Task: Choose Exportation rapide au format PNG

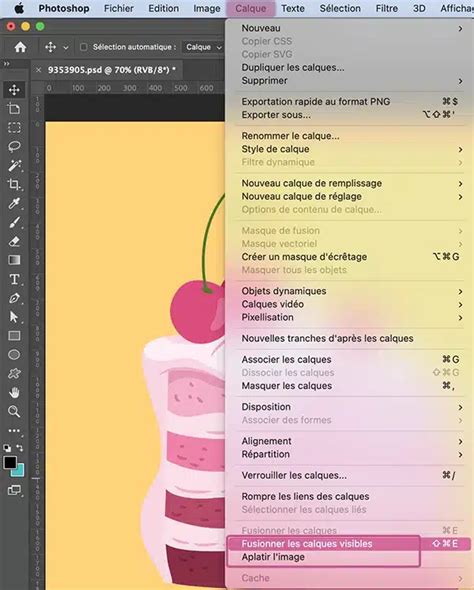Action: (x=316, y=102)
